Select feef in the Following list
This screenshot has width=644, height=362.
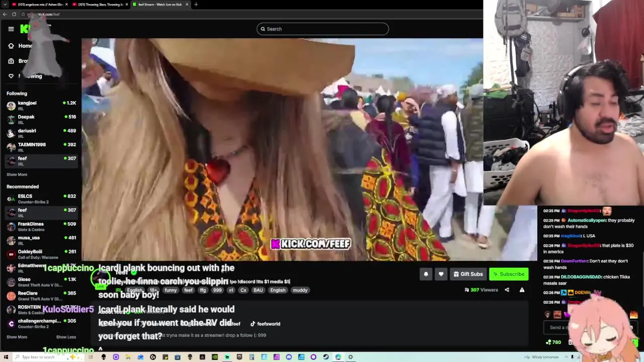(x=41, y=160)
